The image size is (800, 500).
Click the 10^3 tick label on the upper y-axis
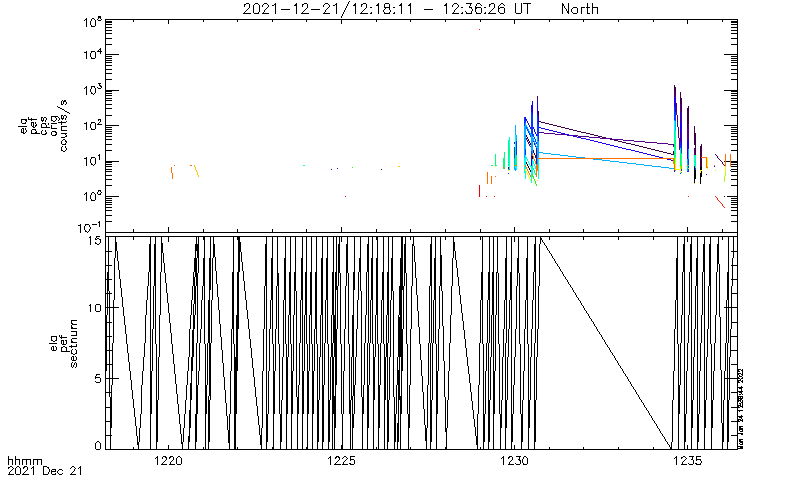pos(93,89)
